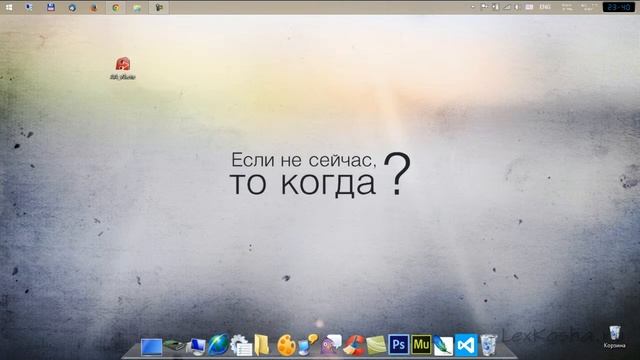Launch the Paint palette icon in dock

point(286,345)
